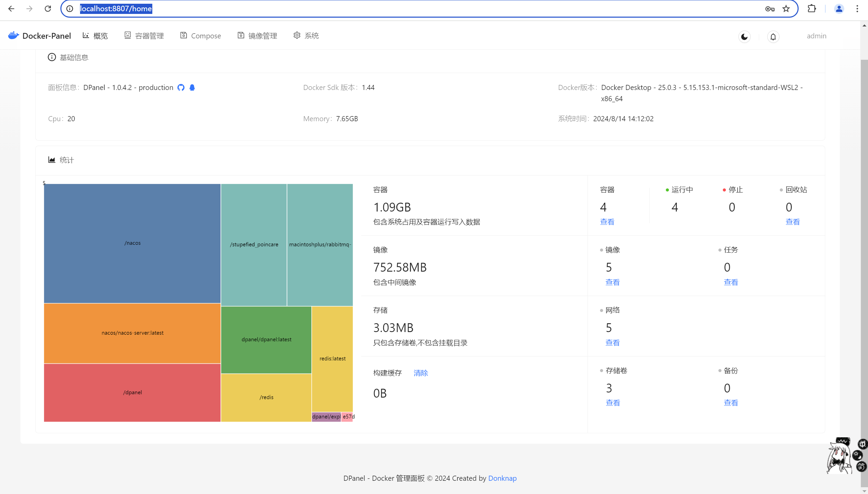This screenshot has width=868, height=494.
Task: Open 概览 overview menu
Action: [x=95, y=36]
